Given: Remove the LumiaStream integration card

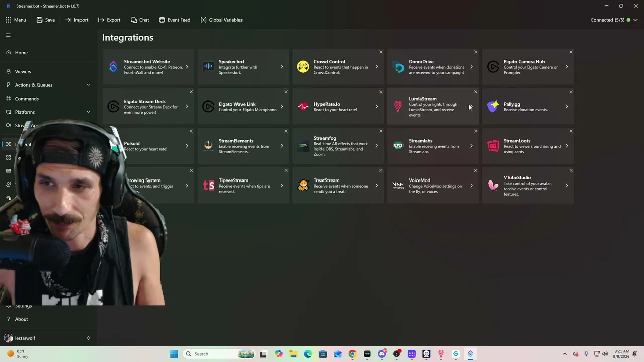Looking at the screenshot, I should pyautogui.click(x=476, y=92).
